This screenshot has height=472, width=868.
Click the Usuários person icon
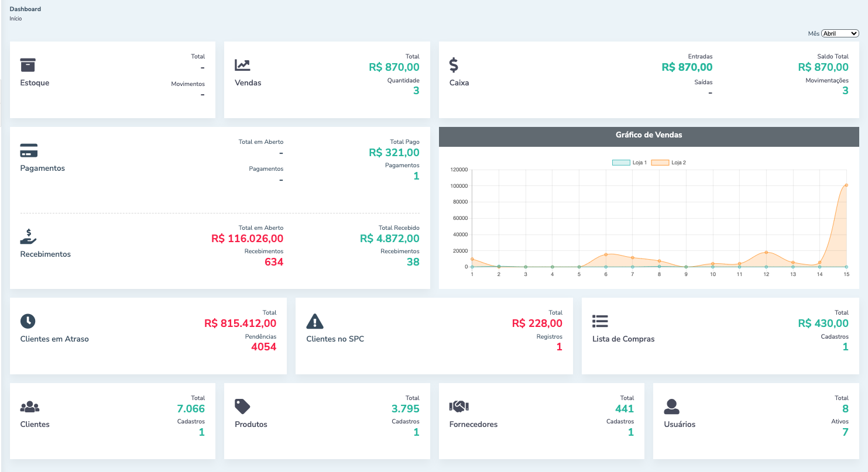pyautogui.click(x=672, y=406)
